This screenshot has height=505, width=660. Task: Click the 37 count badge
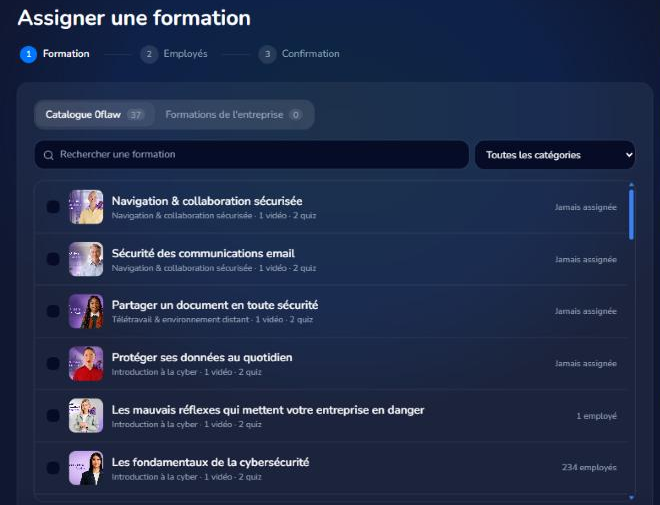point(136,114)
